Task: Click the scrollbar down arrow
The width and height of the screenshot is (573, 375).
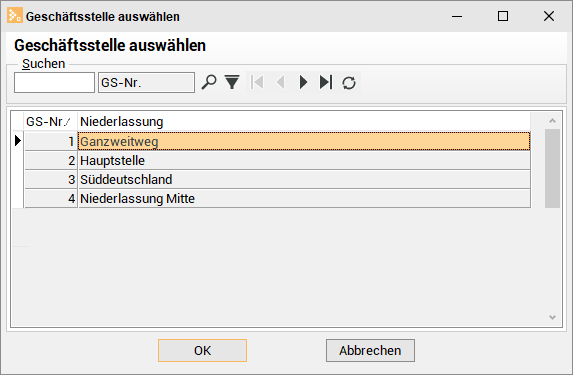Action: click(553, 317)
